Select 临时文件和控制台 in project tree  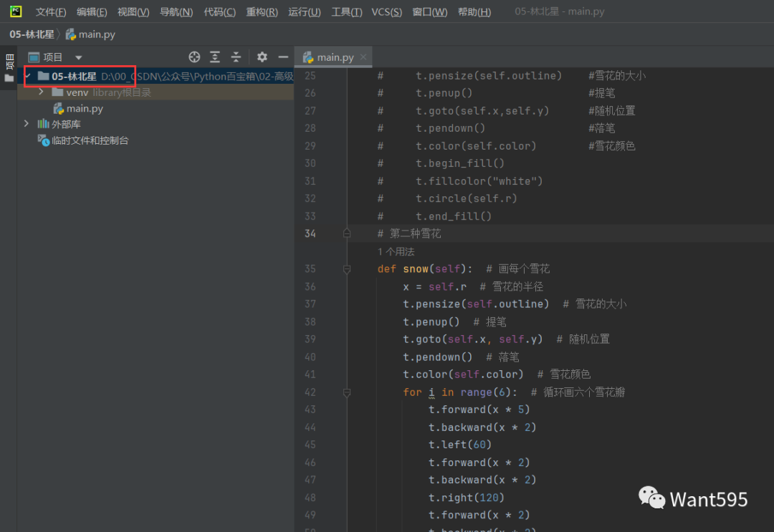(90, 141)
